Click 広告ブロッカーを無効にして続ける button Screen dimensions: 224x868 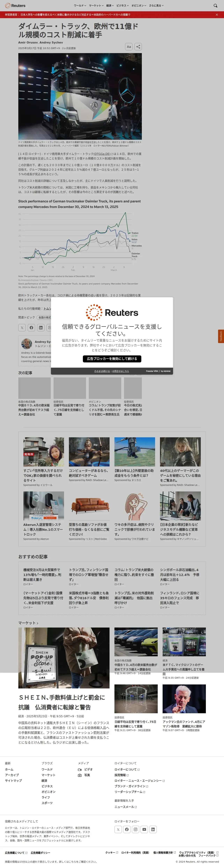click(x=112, y=359)
